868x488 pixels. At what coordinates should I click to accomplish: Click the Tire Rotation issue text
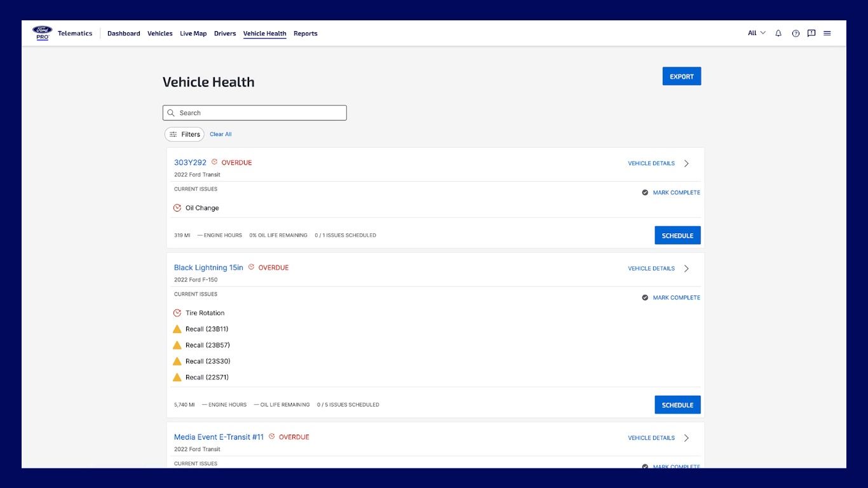coord(205,313)
